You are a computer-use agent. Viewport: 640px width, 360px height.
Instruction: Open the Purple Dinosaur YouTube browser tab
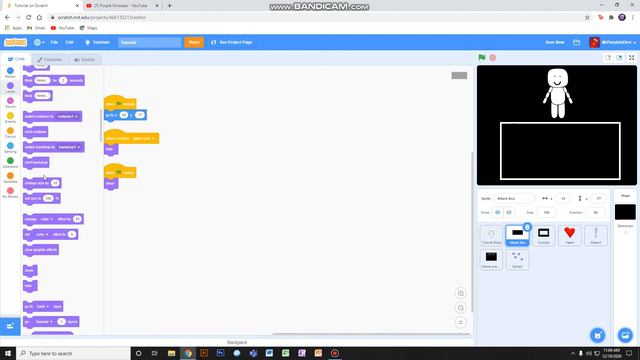(x=121, y=6)
